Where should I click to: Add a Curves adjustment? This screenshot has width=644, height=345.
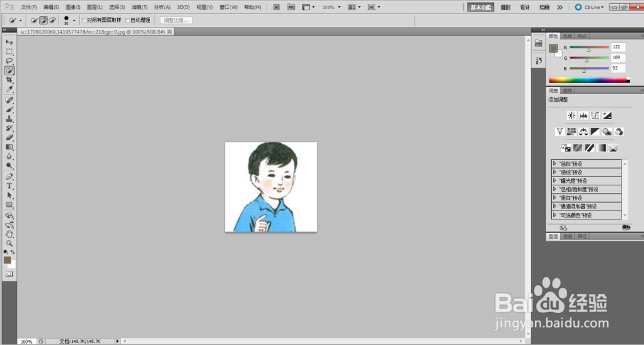click(x=595, y=115)
